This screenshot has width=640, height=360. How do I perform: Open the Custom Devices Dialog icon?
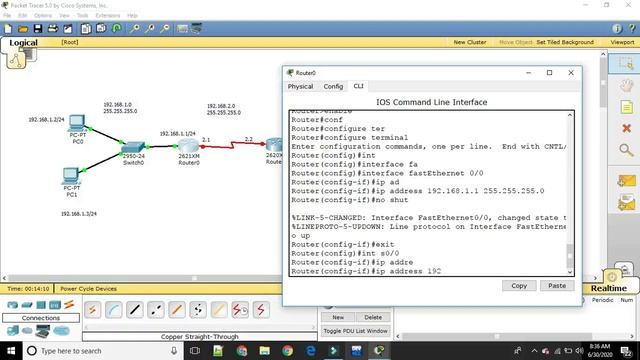point(197,29)
